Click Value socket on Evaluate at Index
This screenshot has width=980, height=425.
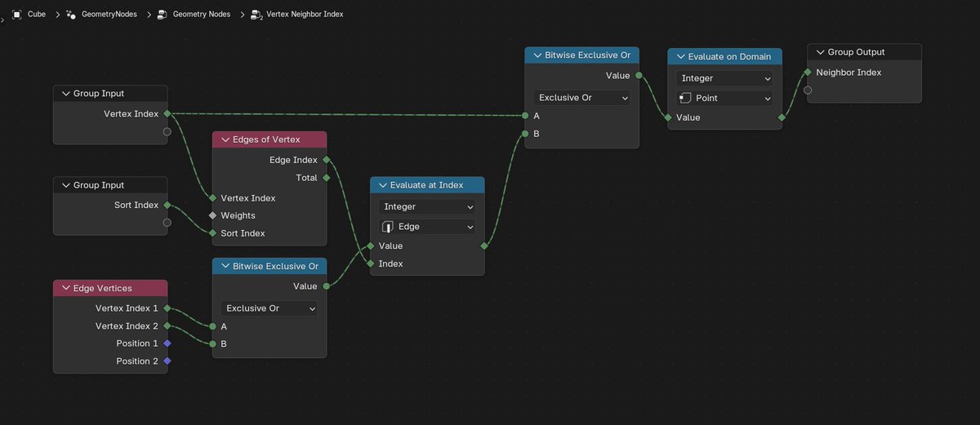[370, 246]
